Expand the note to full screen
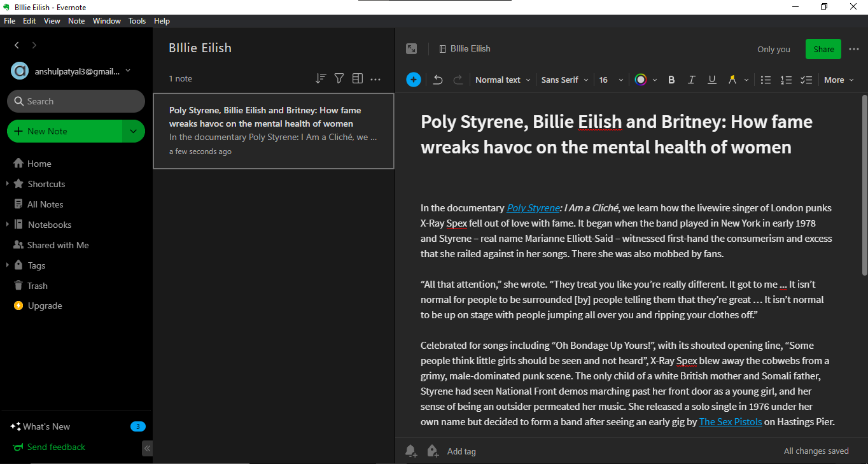This screenshot has width=868, height=464. point(412,48)
